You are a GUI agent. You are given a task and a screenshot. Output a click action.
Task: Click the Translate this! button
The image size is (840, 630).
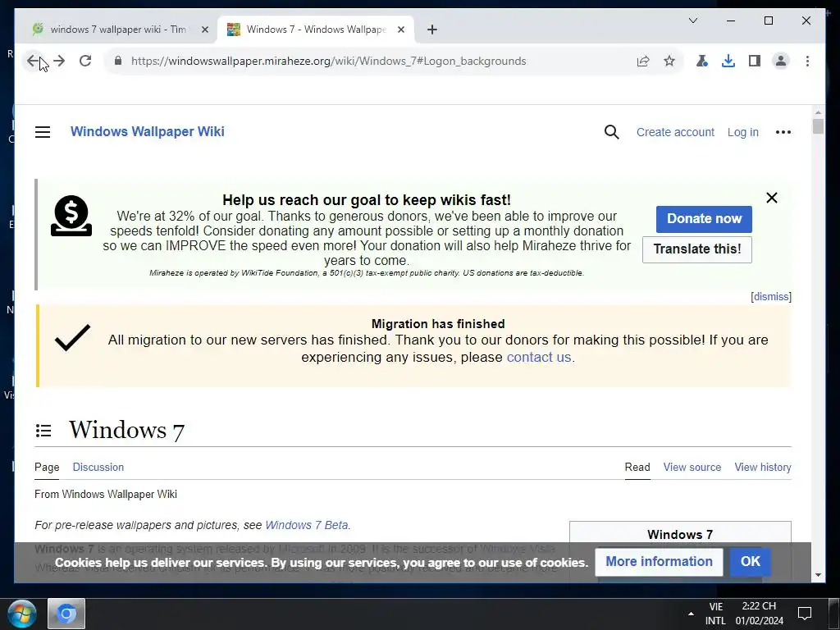697,249
